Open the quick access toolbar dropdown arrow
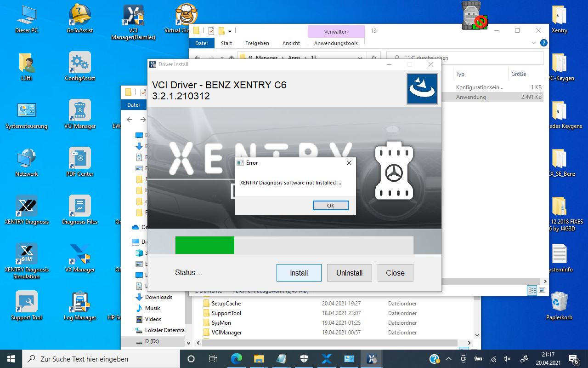 coord(230,31)
